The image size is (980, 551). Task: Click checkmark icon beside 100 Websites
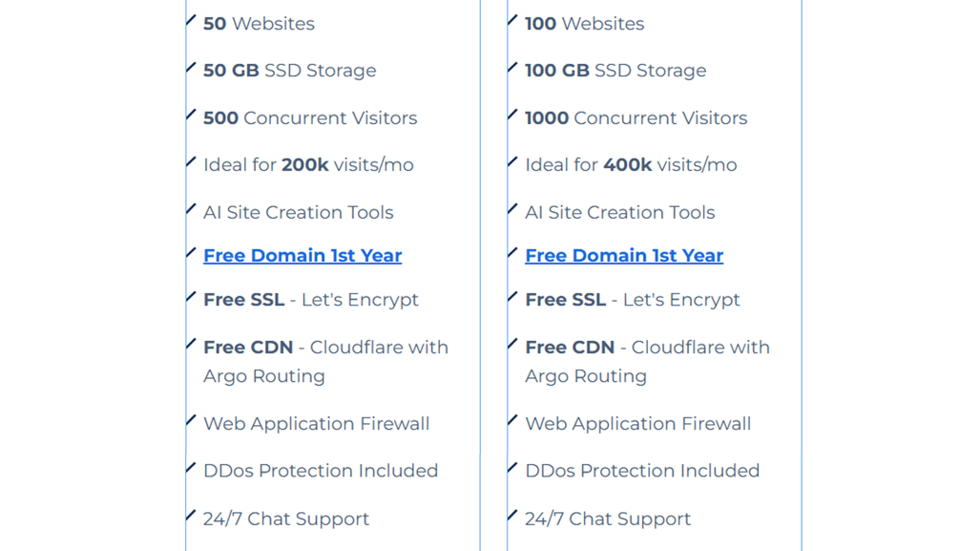[x=512, y=21]
